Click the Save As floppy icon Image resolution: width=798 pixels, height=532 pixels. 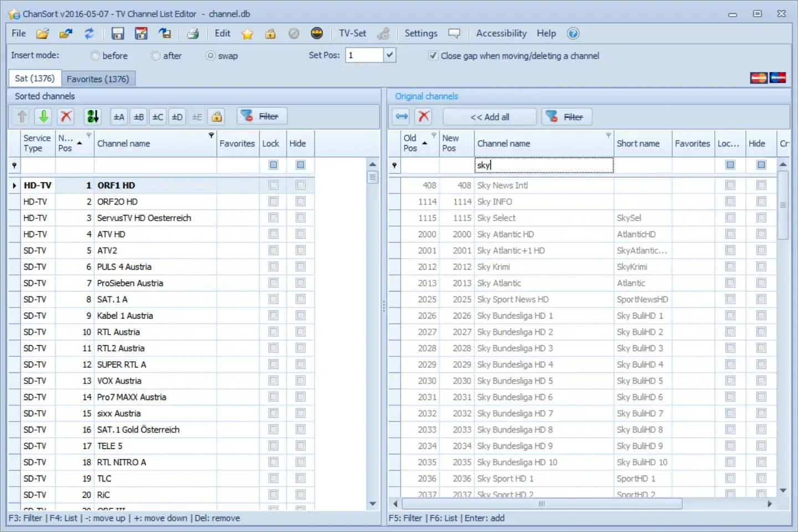[x=141, y=33]
